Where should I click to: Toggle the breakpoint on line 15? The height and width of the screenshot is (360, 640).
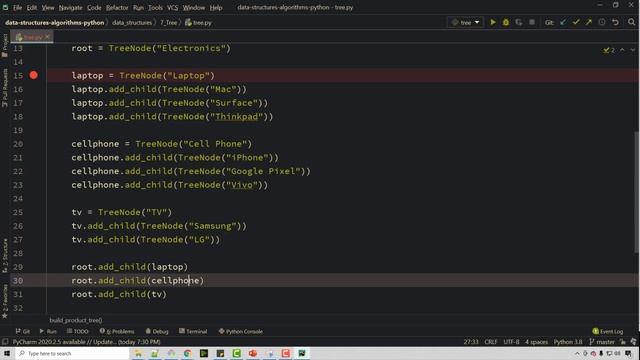33,75
